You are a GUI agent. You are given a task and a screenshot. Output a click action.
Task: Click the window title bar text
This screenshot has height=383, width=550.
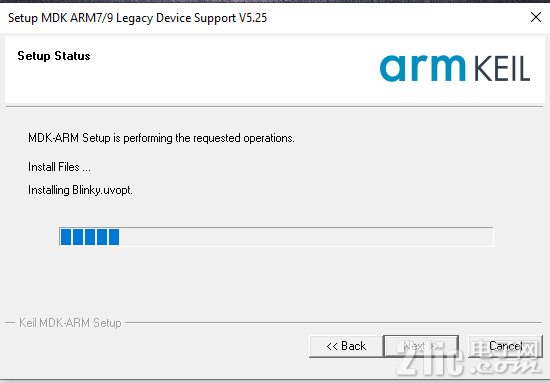pos(138,18)
